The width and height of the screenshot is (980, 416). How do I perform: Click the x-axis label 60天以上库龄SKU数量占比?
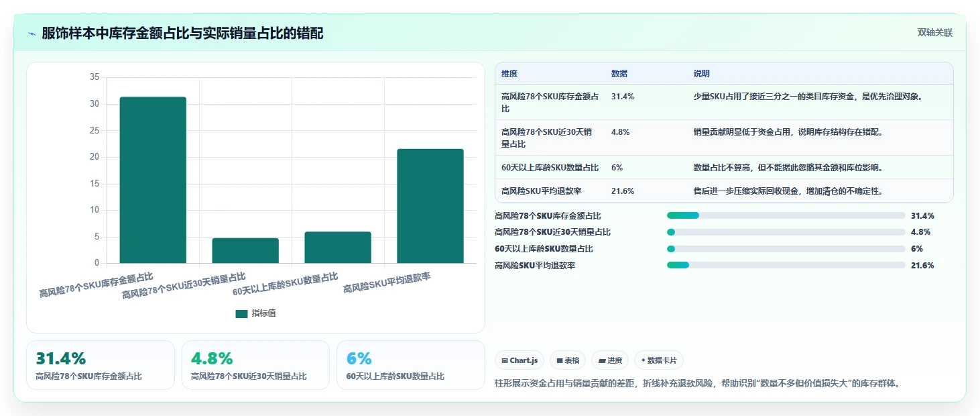coord(285,284)
